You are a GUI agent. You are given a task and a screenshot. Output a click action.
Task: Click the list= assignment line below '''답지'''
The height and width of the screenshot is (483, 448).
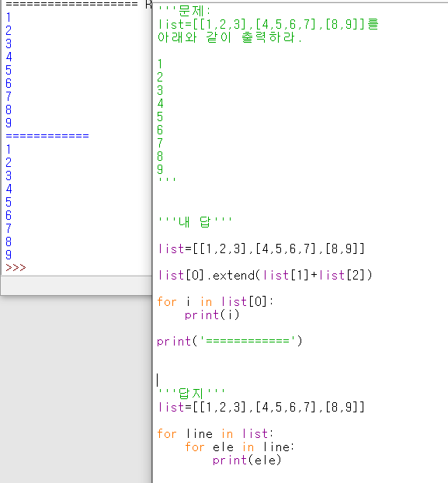(261, 407)
